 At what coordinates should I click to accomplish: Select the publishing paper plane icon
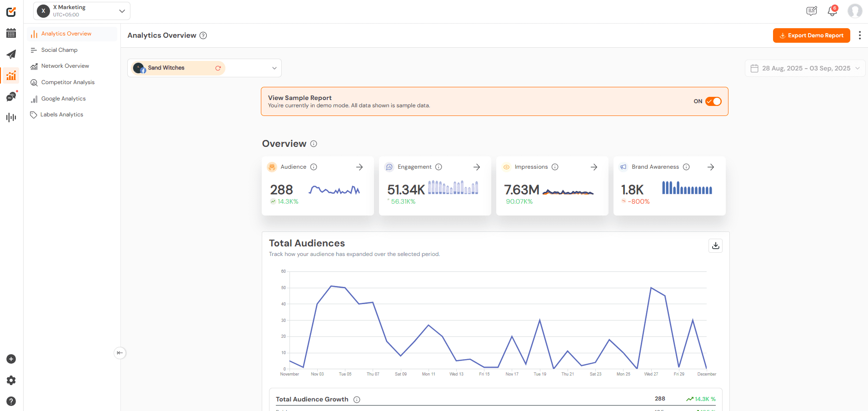(11, 55)
